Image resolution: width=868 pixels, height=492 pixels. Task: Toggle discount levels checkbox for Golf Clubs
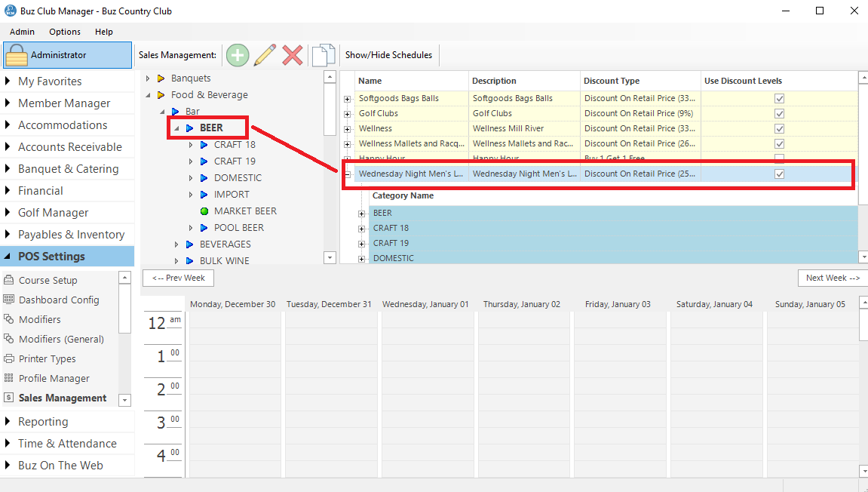coord(780,113)
